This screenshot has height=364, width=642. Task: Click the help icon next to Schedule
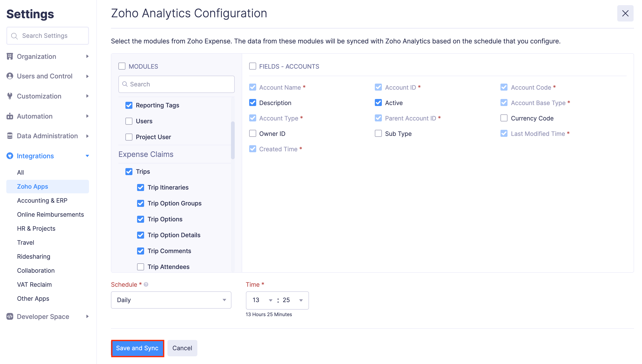(x=146, y=284)
